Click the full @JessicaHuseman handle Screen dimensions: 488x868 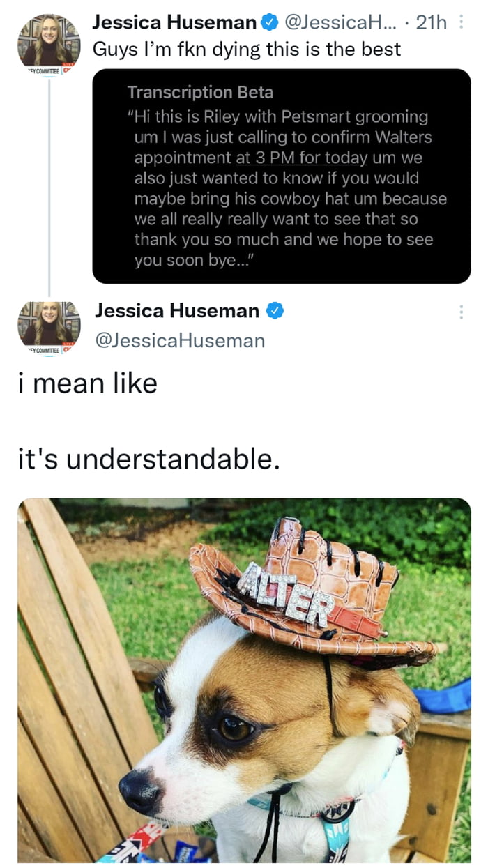pyautogui.click(x=180, y=340)
